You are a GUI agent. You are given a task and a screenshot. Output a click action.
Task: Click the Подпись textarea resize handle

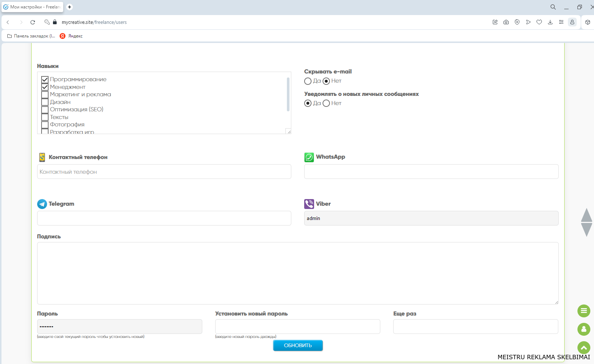556,302
